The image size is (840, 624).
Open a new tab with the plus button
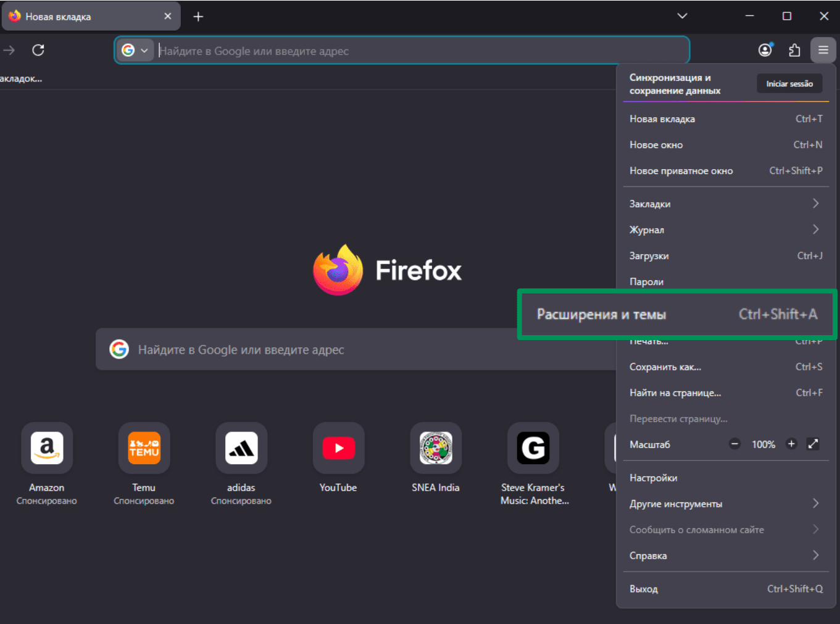[x=198, y=16]
